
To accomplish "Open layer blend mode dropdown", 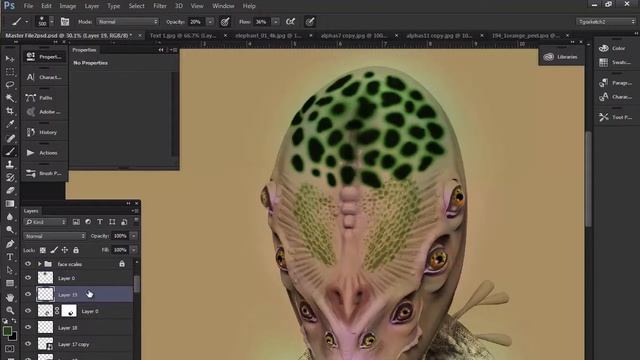I will pos(54,236).
